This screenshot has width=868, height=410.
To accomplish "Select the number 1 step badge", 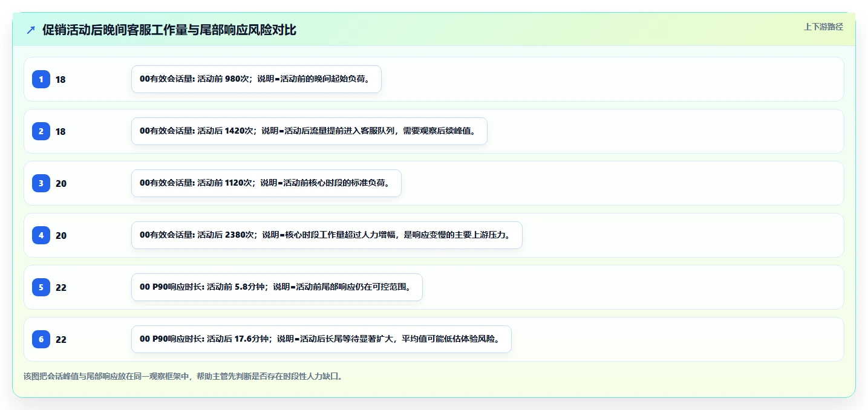I will [41, 79].
